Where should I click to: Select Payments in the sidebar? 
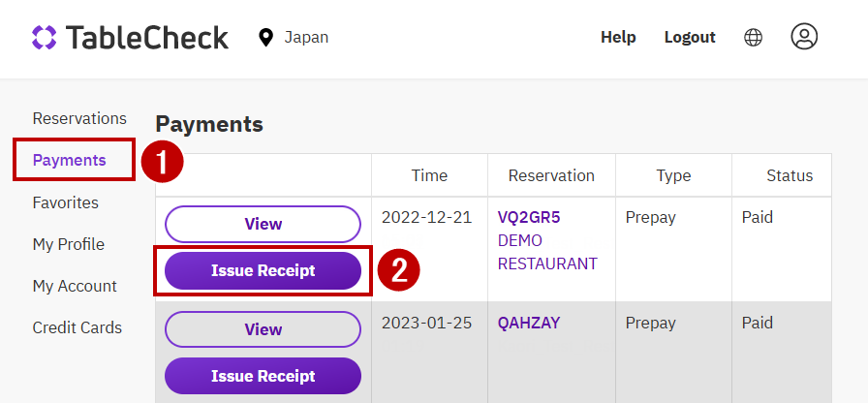70,160
